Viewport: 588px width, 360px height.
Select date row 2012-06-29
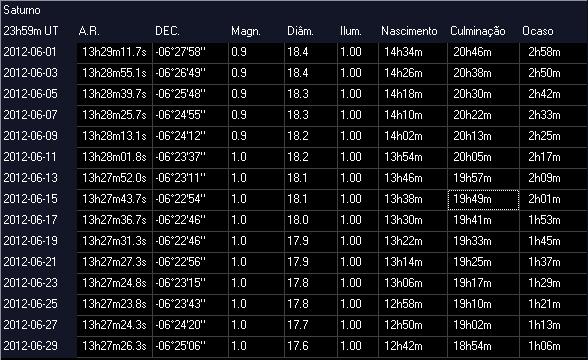[30, 346]
